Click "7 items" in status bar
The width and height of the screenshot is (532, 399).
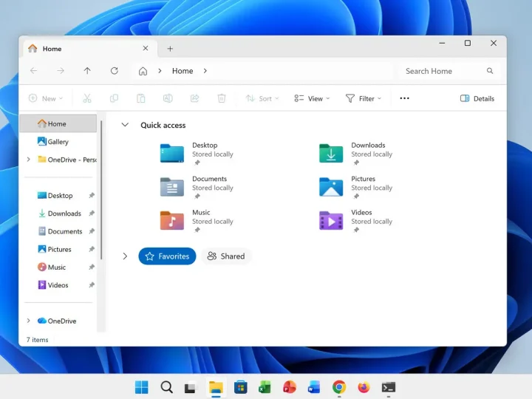click(x=38, y=340)
